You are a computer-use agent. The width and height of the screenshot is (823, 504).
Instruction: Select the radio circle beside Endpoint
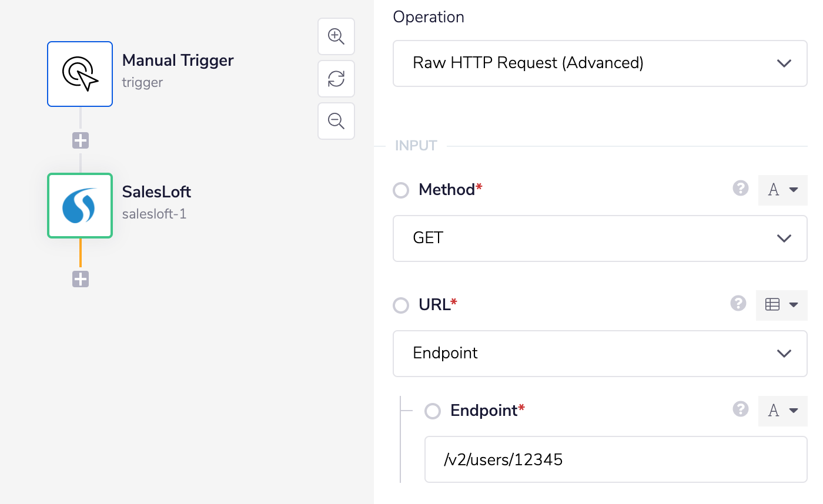pyautogui.click(x=432, y=411)
